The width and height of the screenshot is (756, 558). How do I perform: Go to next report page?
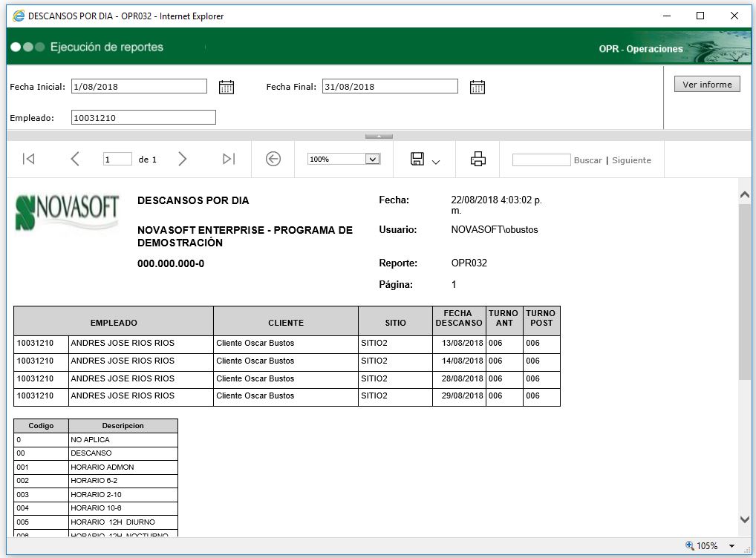pyautogui.click(x=183, y=159)
